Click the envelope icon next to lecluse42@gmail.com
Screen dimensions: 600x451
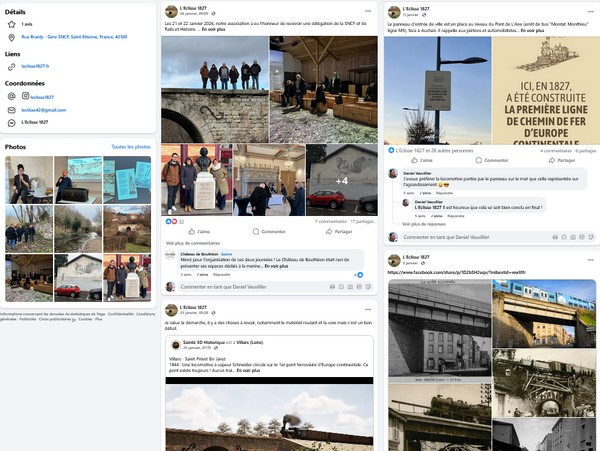pyautogui.click(x=10, y=109)
